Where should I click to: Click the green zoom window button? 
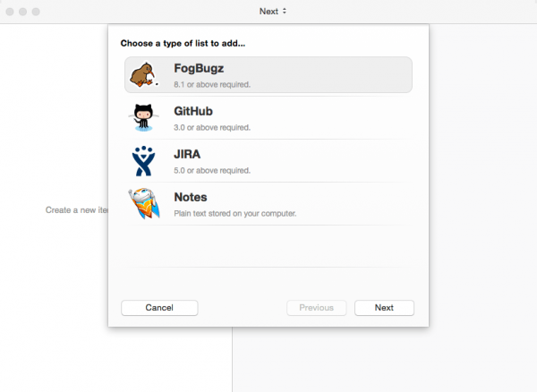tap(36, 12)
